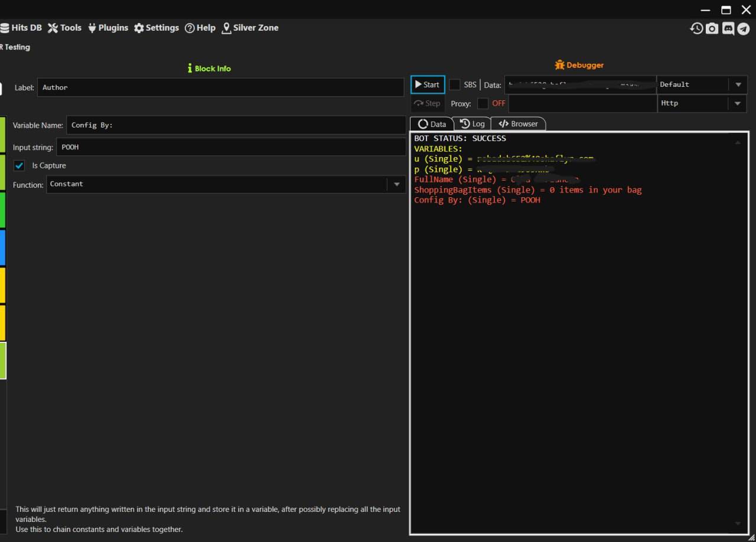Select the blue block in the stack
Screen dimensions: 756x542
[2, 247]
